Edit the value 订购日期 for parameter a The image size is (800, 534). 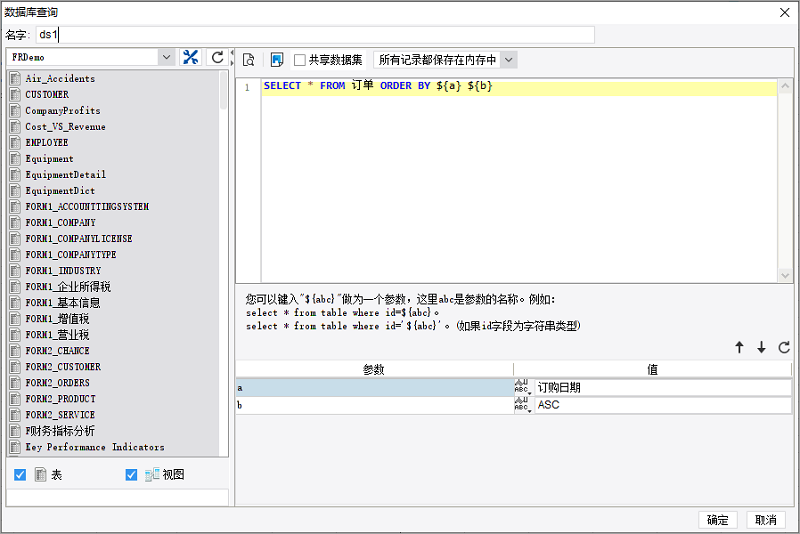pos(662,387)
